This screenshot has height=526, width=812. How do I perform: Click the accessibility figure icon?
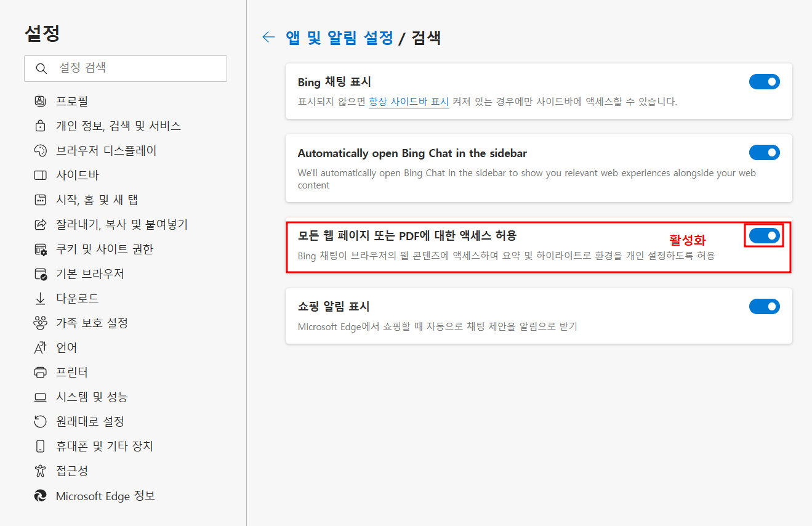tap(40, 471)
